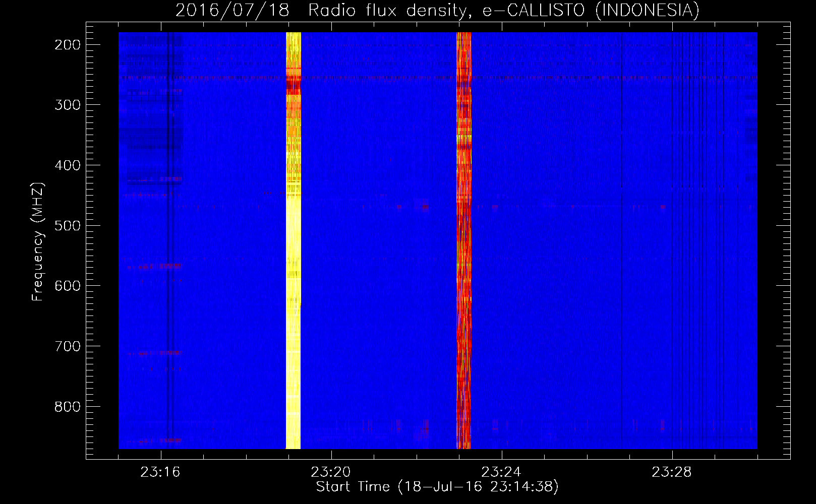816x504 pixels.
Task: Select the 400 frequency tick label
Action: [68, 165]
